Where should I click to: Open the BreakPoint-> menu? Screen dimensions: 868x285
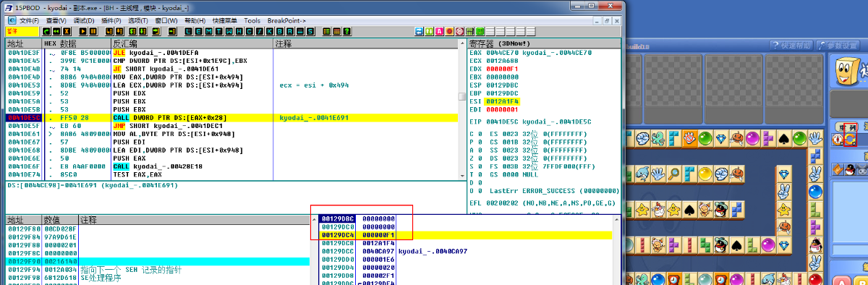click(x=286, y=20)
